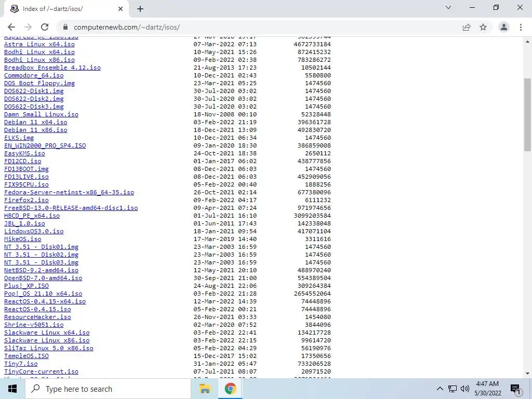
Task: Download Debian_11_x64.iso
Action: click(36, 122)
